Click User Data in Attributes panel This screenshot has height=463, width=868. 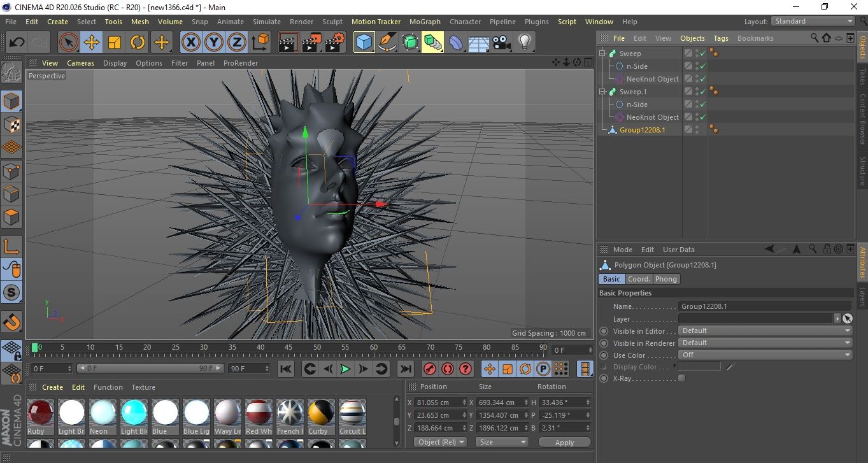678,250
